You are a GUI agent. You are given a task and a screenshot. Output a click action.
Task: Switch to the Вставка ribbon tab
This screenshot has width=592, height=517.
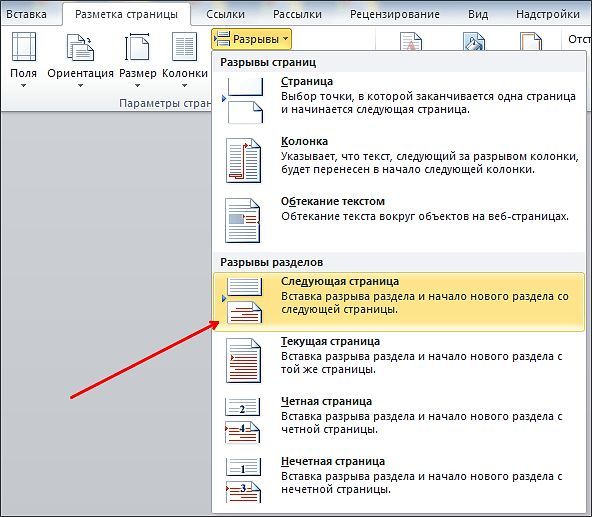[x=26, y=14]
